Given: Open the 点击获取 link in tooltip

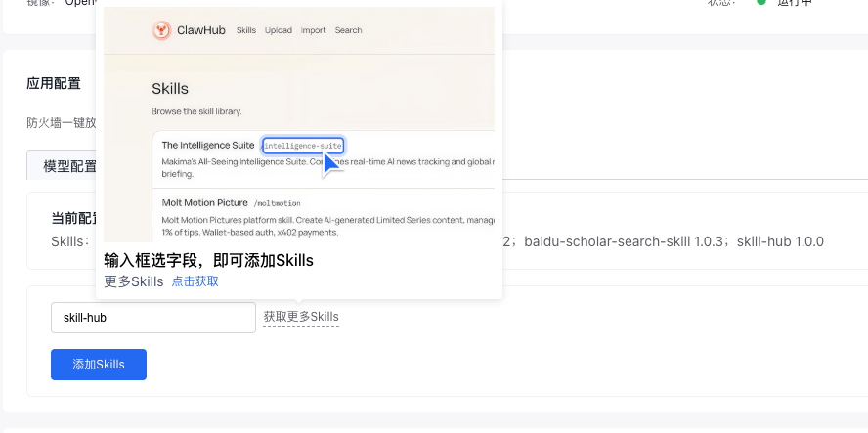Looking at the screenshot, I should [x=195, y=281].
